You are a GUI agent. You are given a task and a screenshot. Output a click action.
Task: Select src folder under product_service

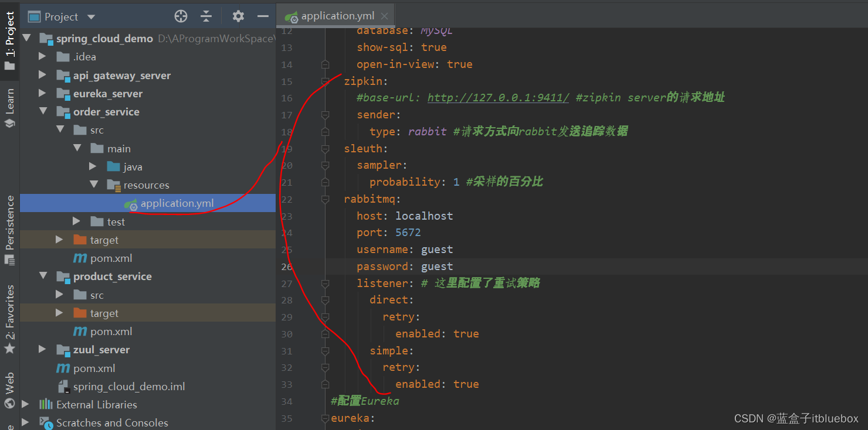[x=97, y=295]
